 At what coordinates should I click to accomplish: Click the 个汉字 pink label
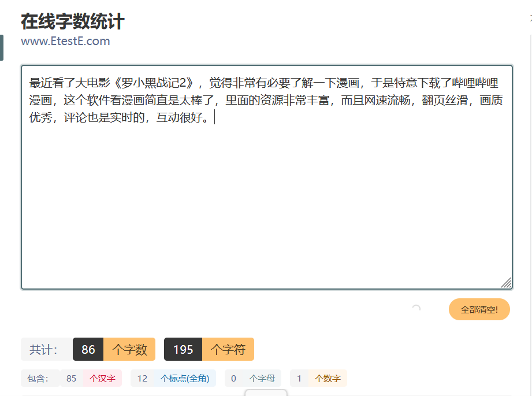pos(102,378)
